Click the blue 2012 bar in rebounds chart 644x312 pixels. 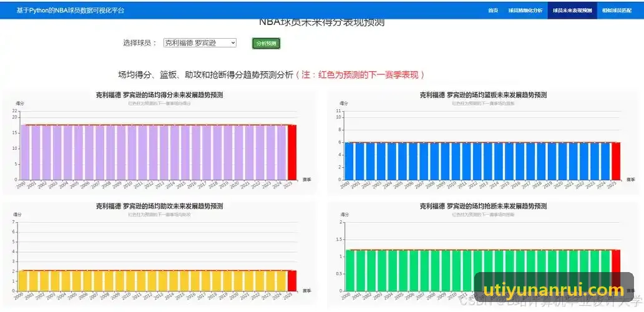coord(477,161)
